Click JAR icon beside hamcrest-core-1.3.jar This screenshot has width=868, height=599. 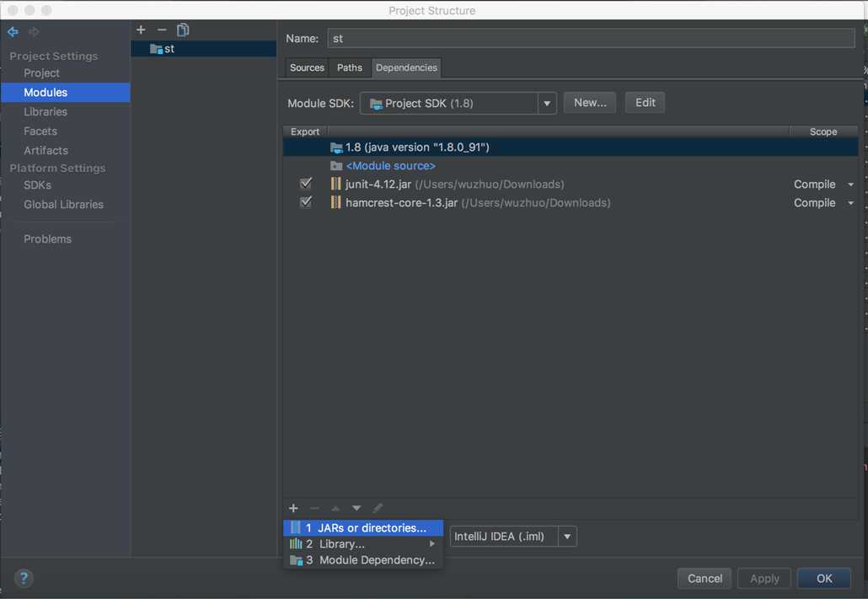click(x=335, y=202)
